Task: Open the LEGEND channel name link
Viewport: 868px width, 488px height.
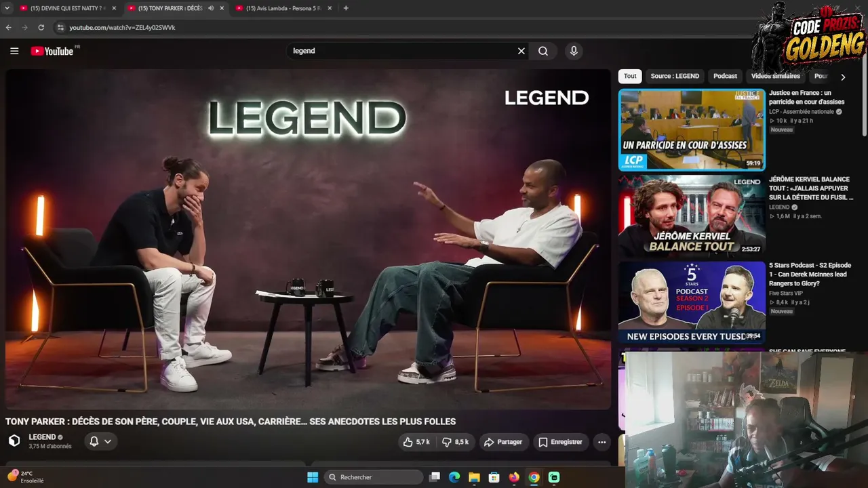Action: point(42,437)
